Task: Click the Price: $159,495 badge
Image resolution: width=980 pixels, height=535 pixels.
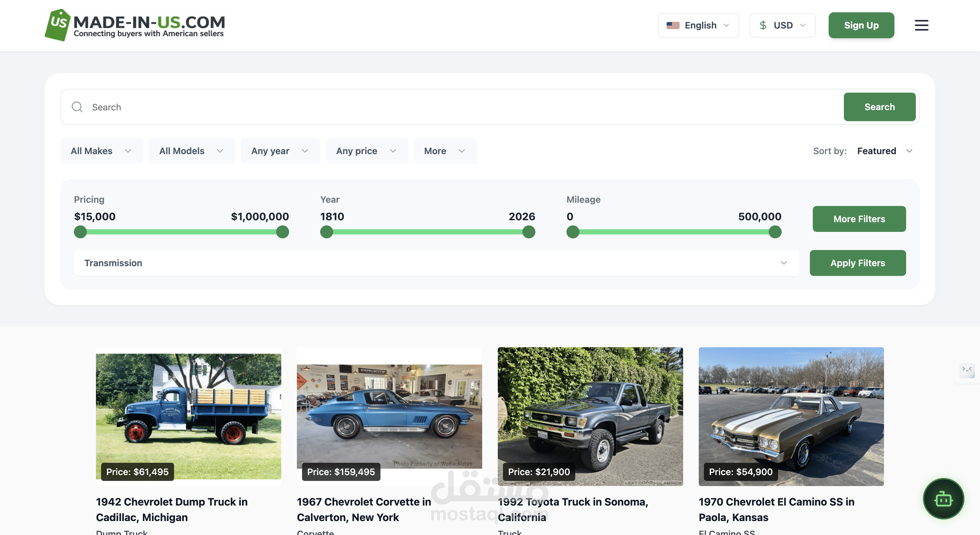Action: [x=341, y=472]
